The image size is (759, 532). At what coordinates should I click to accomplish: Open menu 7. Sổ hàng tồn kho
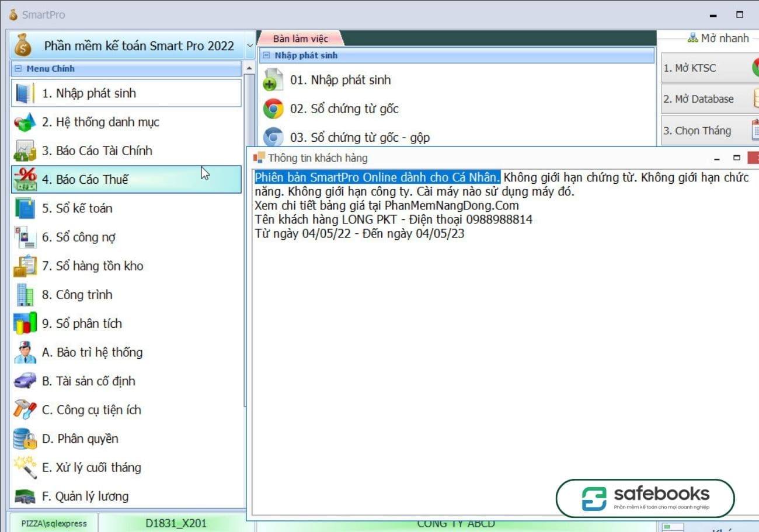126,265
